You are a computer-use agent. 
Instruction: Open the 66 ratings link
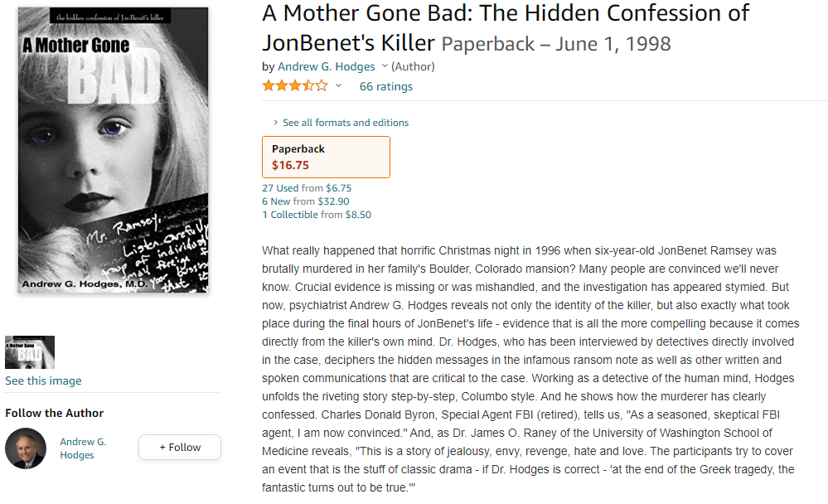385,86
